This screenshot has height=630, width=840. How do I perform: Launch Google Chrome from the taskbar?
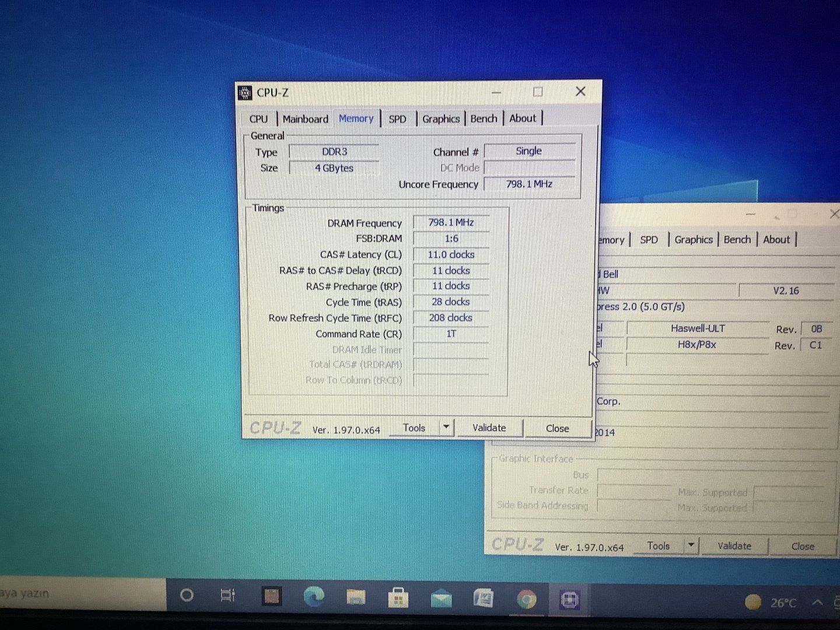[x=526, y=599]
